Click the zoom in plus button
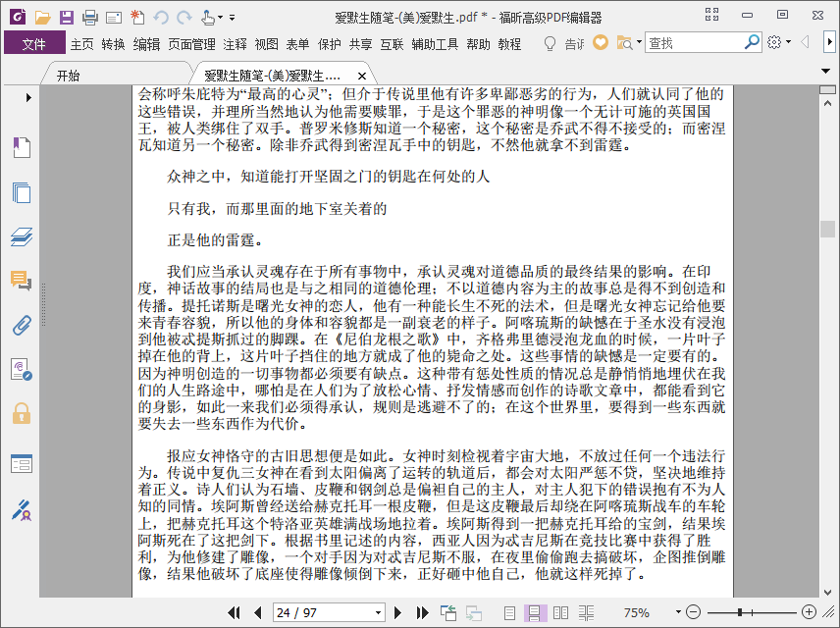This screenshot has width=840, height=628. (x=809, y=612)
